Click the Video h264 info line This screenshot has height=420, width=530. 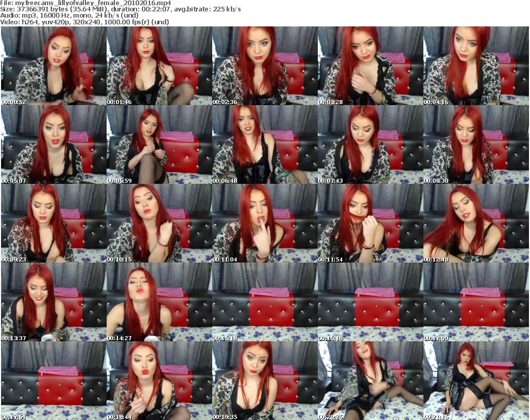[84, 22]
